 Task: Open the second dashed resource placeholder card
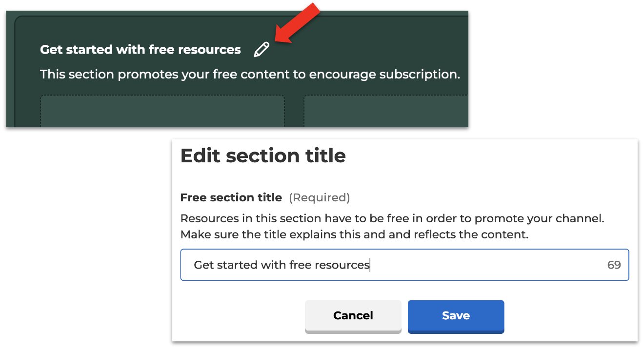click(x=385, y=111)
